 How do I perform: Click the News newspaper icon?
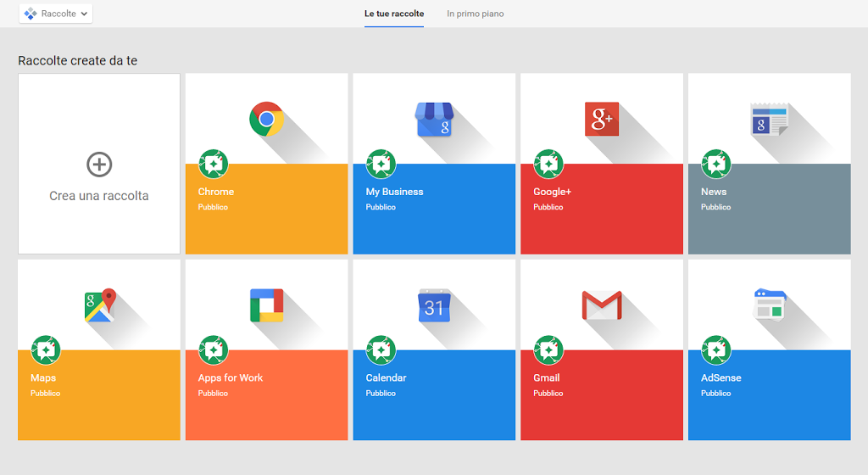pos(770,119)
